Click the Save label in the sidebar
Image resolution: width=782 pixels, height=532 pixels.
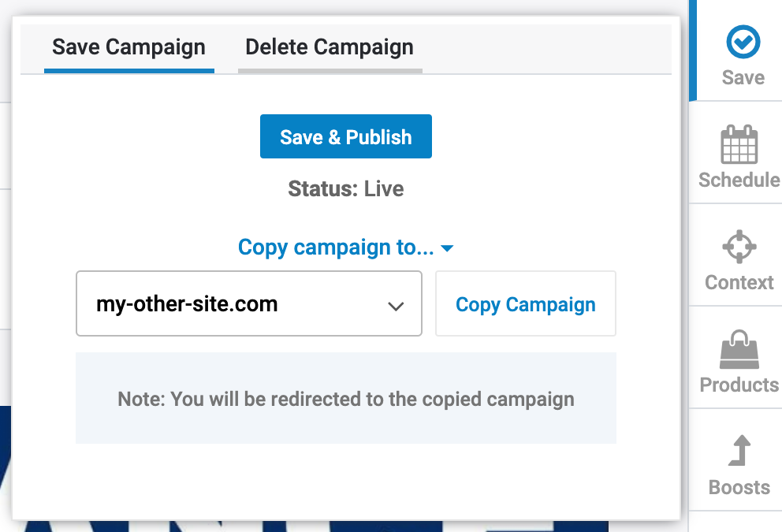click(x=743, y=78)
